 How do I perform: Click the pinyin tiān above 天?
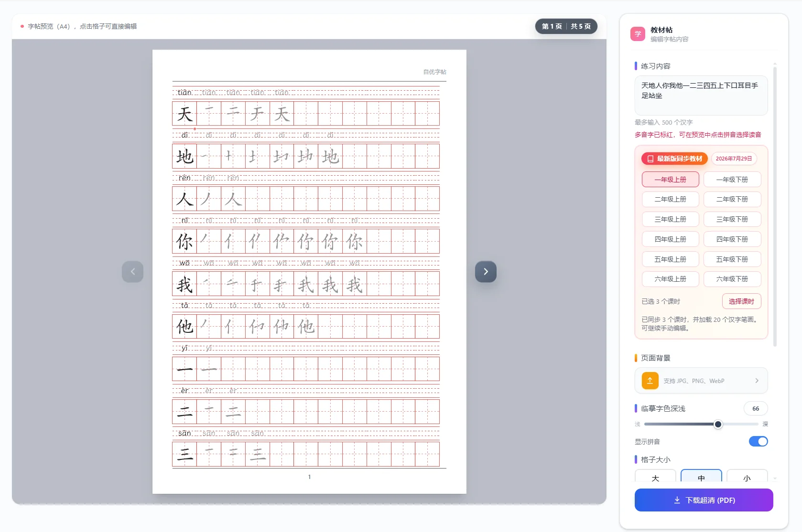[184, 93]
